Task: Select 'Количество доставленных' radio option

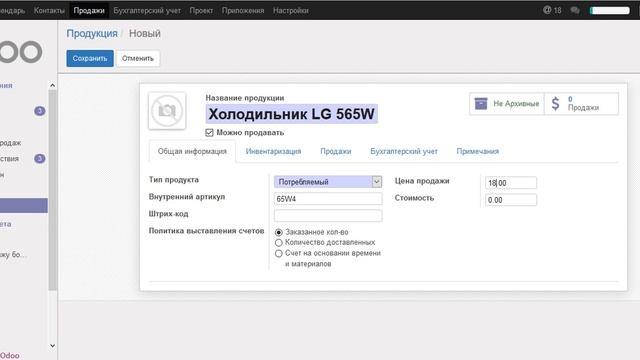Action: 279,242
